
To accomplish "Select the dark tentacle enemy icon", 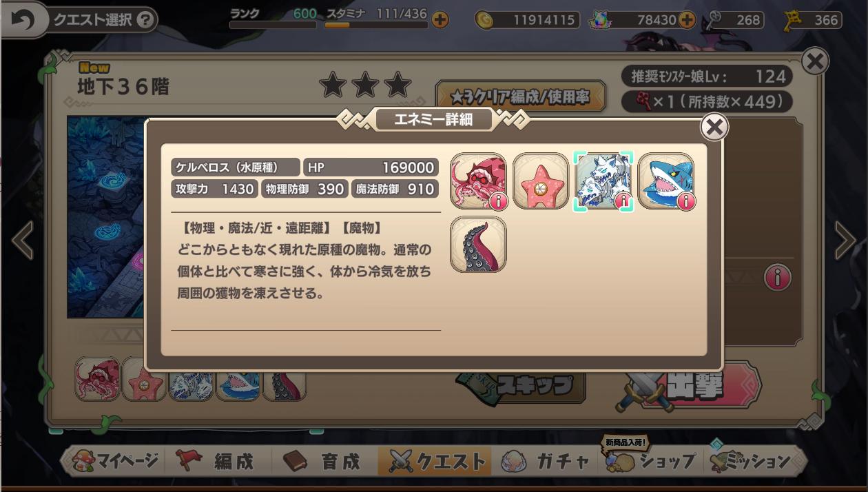I will click(x=478, y=245).
